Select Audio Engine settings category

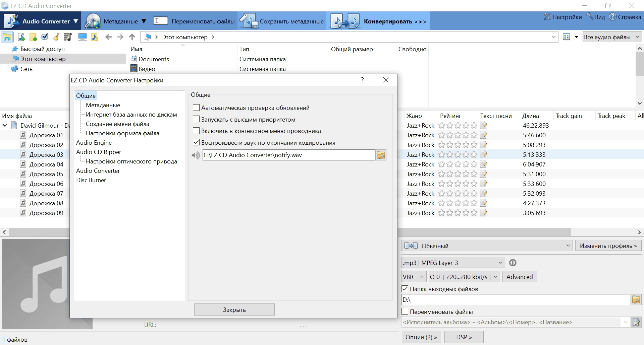[x=94, y=143]
